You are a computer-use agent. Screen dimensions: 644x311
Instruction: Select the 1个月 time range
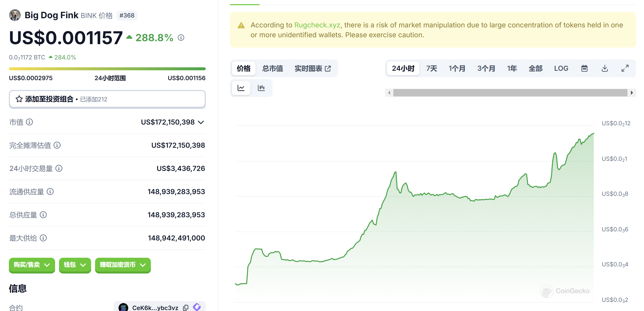[x=457, y=68]
